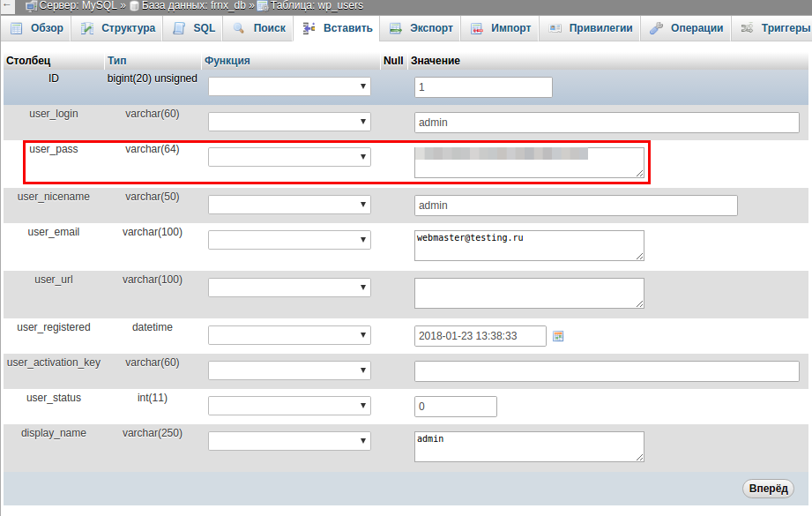Click the Сервер: MySQL breadcrumb link
The height and width of the screenshot is (516, 812).
coord(78,5)
